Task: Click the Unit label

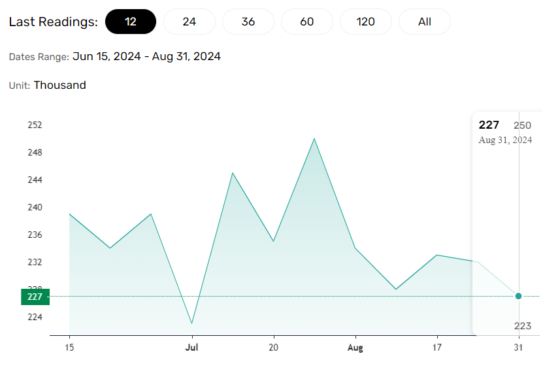Action: point(20,86)
